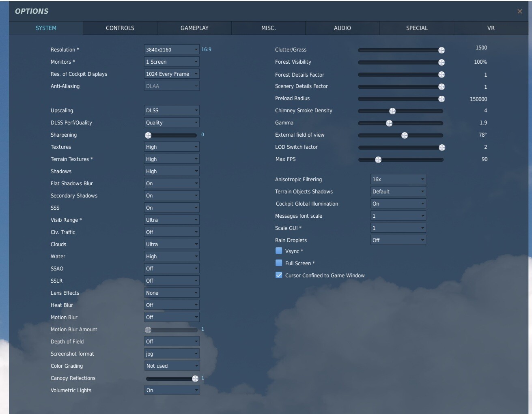Close the Options window with X
Image resolution: width=532 pixels, height=414 pixels.
pos(520,11)
